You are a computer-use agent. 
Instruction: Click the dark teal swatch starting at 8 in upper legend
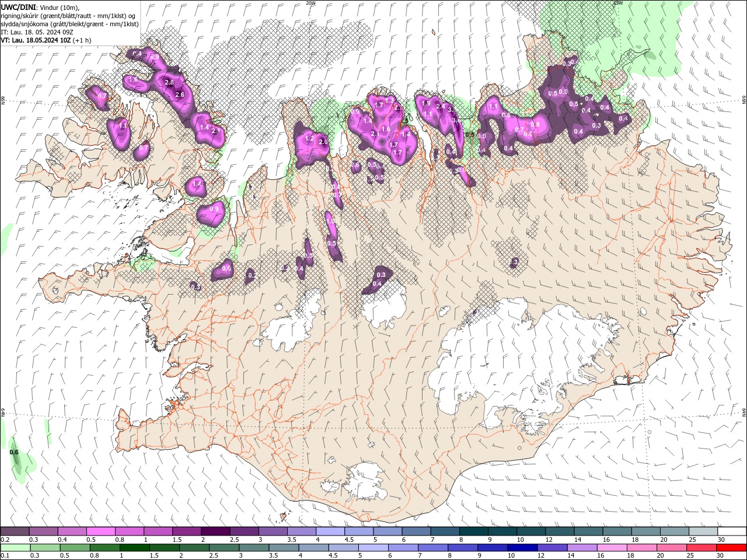pos(474,531)
